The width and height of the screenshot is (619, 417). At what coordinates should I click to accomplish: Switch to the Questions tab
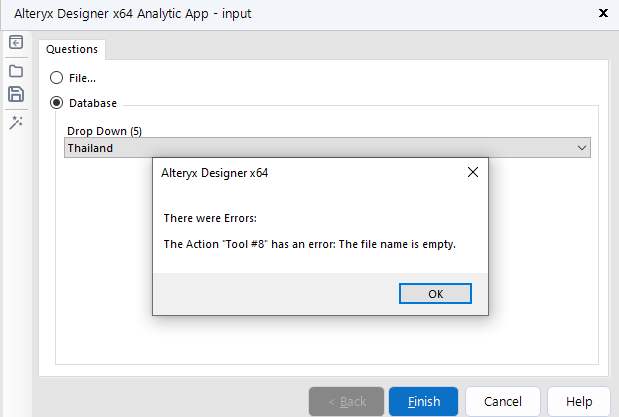[x=71, y=49]
